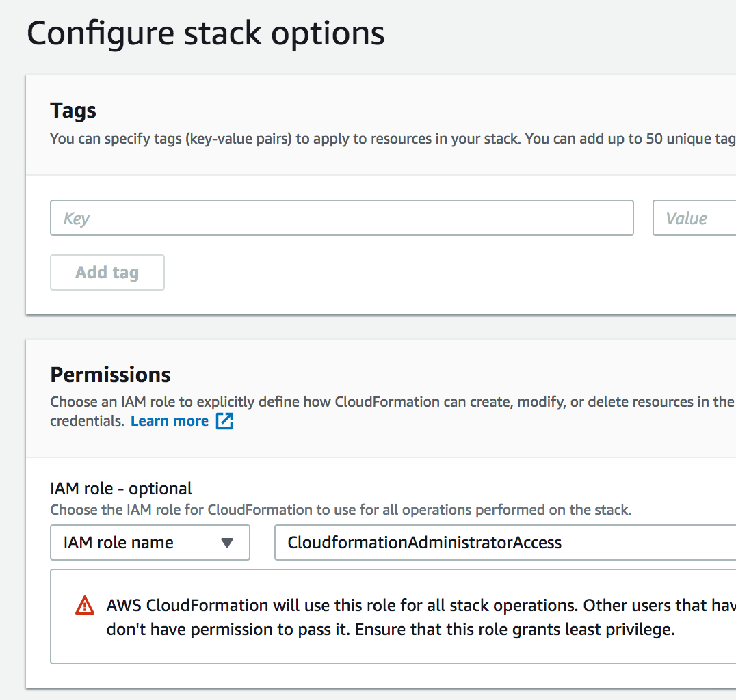
Task: Open the Learn more link
Action: pos(170,421)
